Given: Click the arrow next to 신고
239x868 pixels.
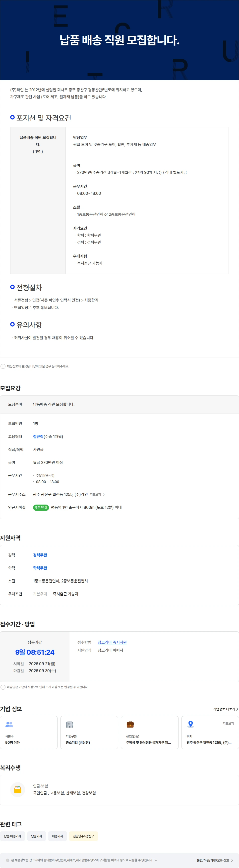Looking at the screenshot, I should (232, 860).
